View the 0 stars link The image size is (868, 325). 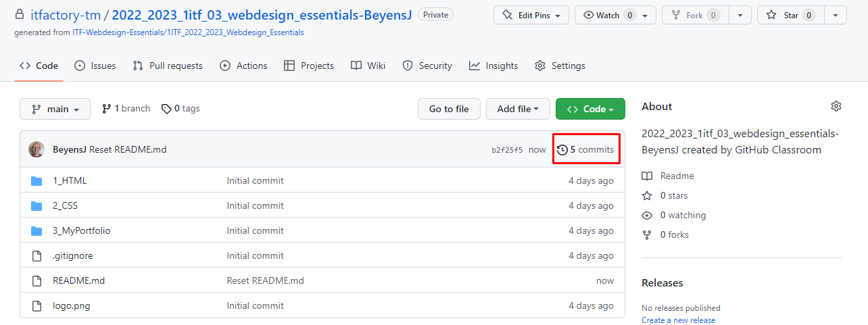click(665, 195)
